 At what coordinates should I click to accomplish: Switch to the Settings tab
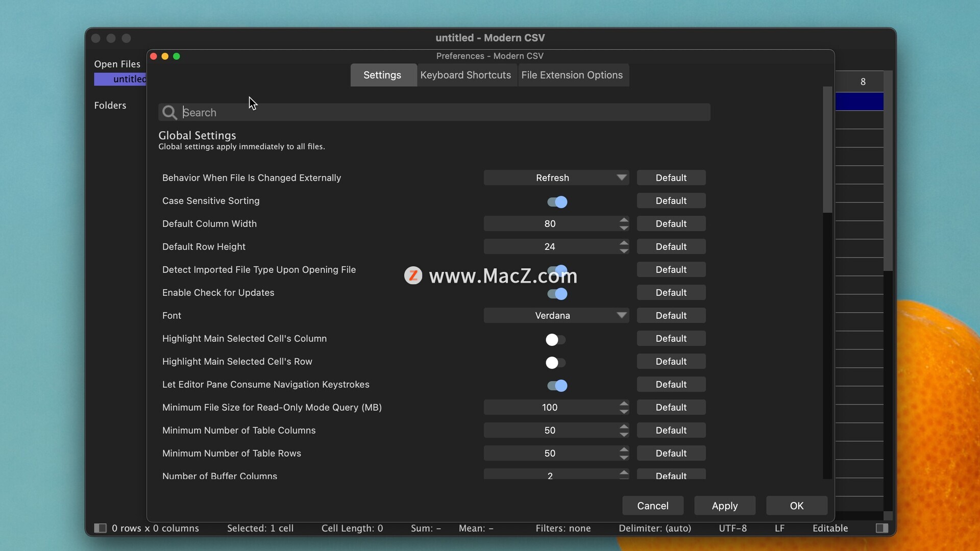click(383, 75)
